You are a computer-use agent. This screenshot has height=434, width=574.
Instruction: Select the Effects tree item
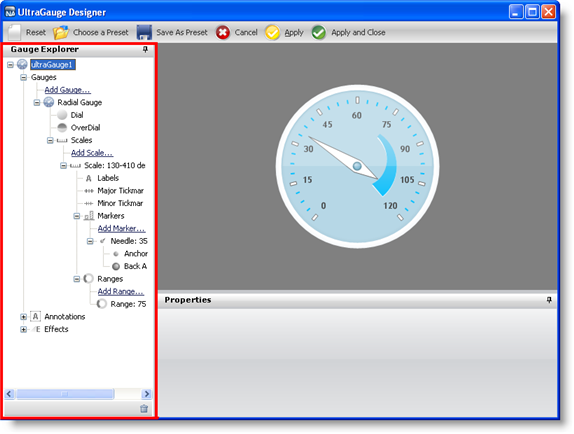[x=56, y=329]
